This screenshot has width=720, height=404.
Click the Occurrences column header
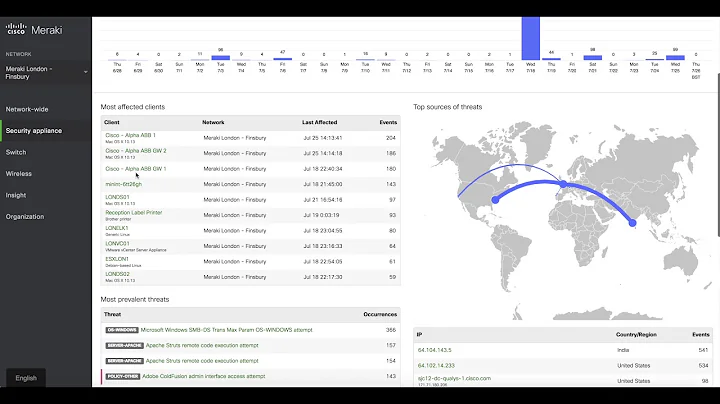pyautogui.click(x=380, y=314)
